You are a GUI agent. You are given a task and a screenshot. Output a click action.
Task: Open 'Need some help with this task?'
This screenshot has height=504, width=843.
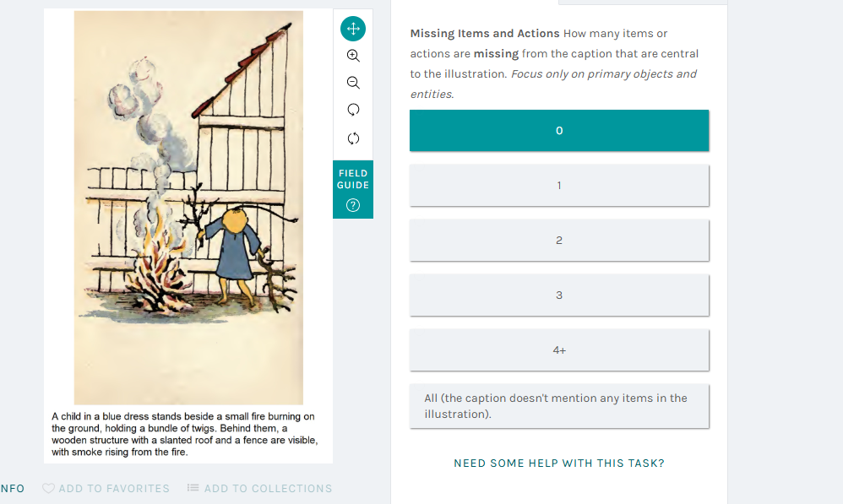[559, 463]
